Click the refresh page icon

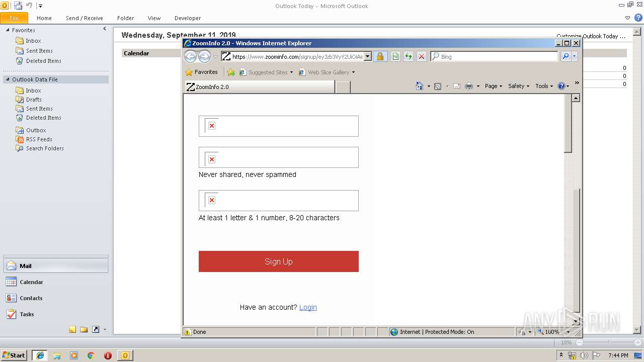409,56
